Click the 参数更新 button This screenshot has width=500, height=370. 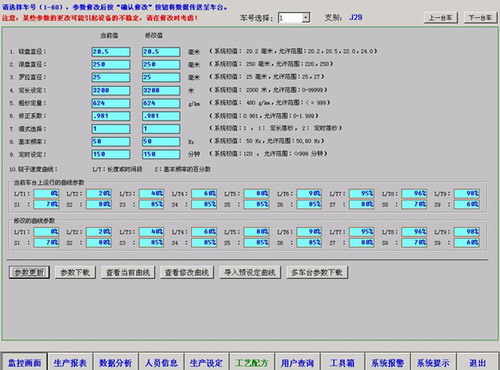[29, 272]
